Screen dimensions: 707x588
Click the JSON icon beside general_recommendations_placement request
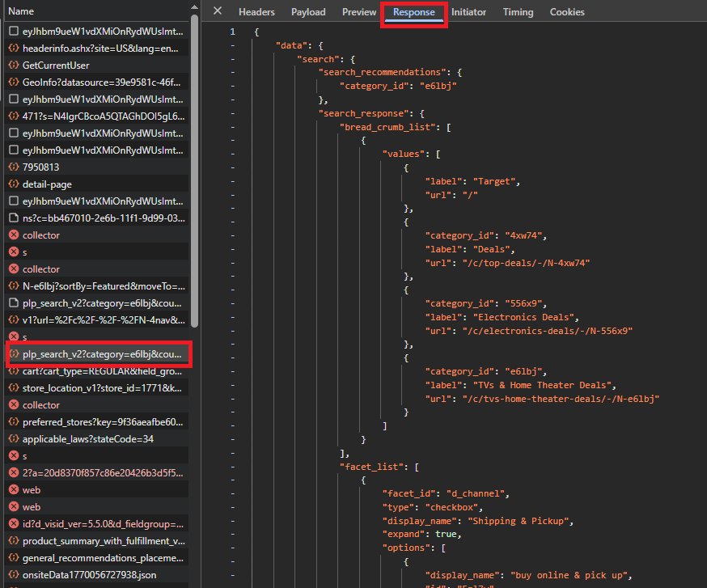(x=14, y=558)
